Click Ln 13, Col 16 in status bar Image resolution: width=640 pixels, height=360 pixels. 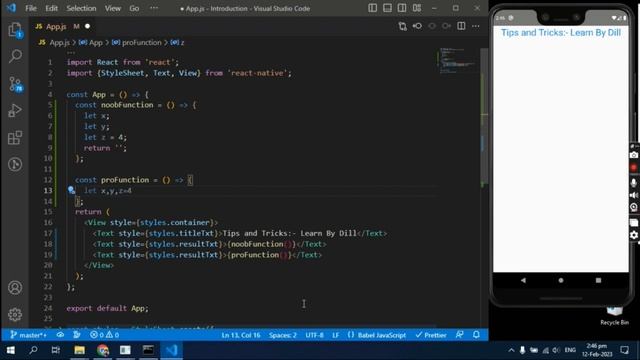[x=241, y=335]
